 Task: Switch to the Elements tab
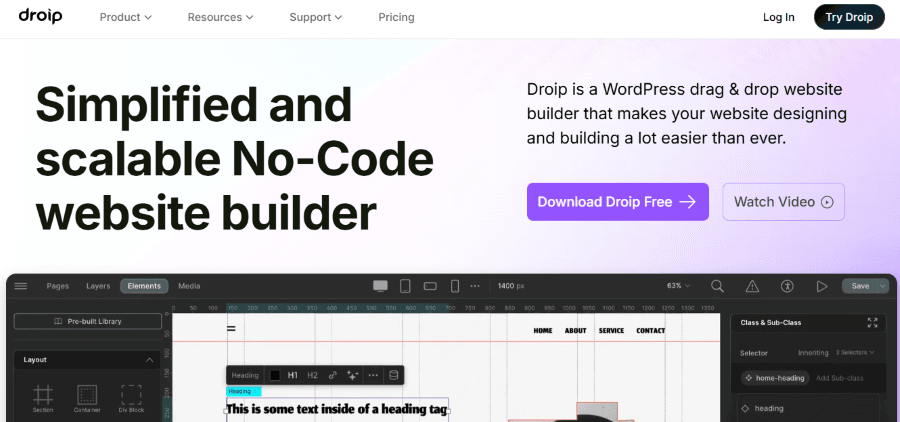point(144,286)
